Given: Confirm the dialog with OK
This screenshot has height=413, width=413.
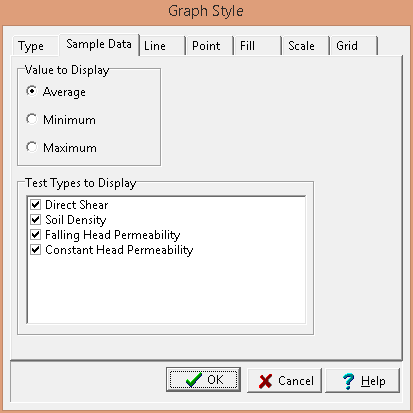Looking at the screenshot, I should coord(203,380).
